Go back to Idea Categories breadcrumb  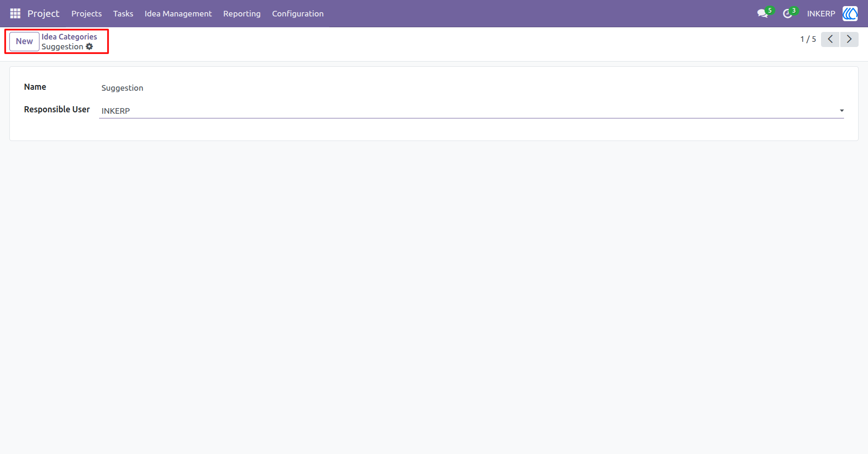pos(69,37)
